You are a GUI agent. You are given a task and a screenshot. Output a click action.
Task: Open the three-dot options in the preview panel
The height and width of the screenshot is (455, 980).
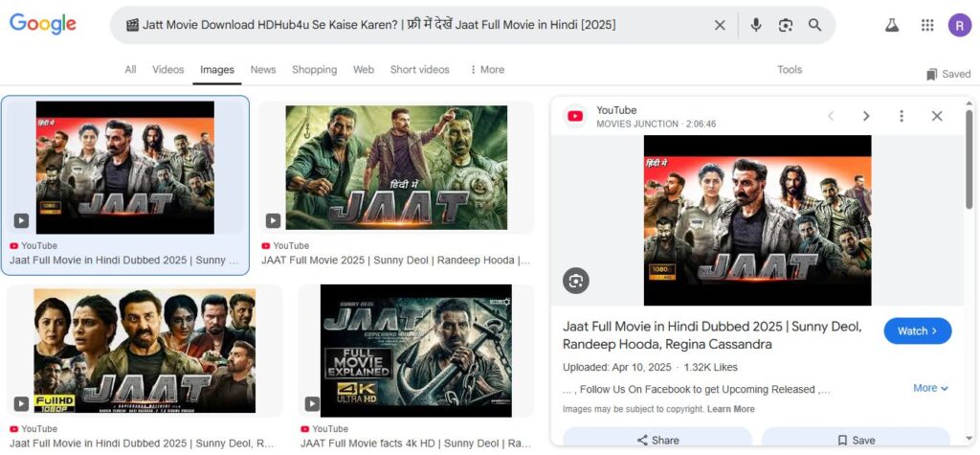click(x=902, y=116)
